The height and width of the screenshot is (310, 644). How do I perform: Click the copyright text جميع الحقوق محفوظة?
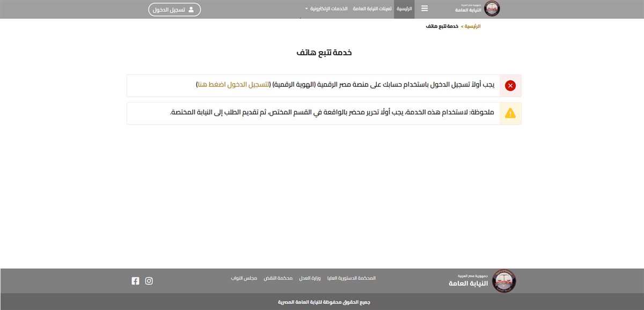(x=324, y=302)
